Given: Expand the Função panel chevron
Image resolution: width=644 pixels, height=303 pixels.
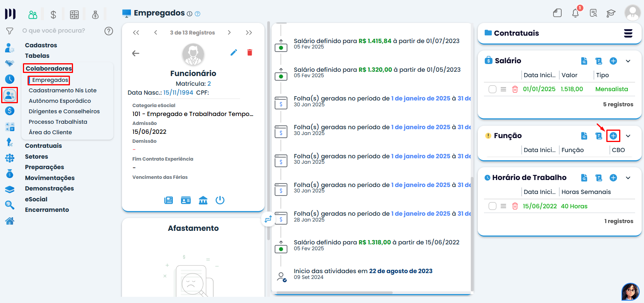Looking at the screenshot, I should click(x=628, y=136).
